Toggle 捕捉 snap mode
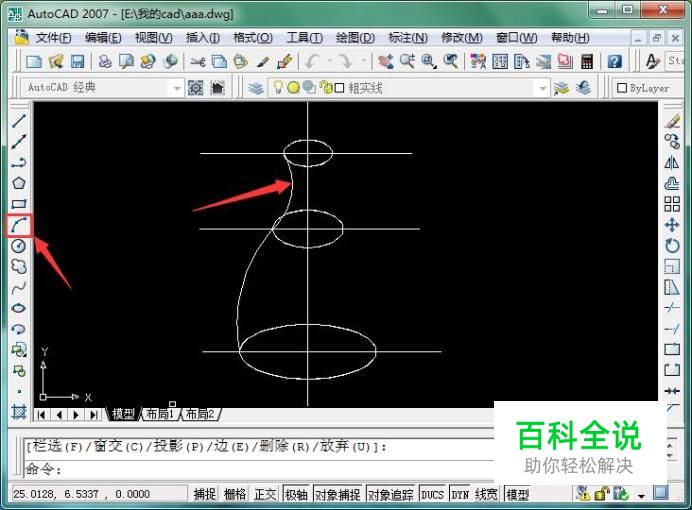Screen dimensions: 692x510 [x=205, y=494]
